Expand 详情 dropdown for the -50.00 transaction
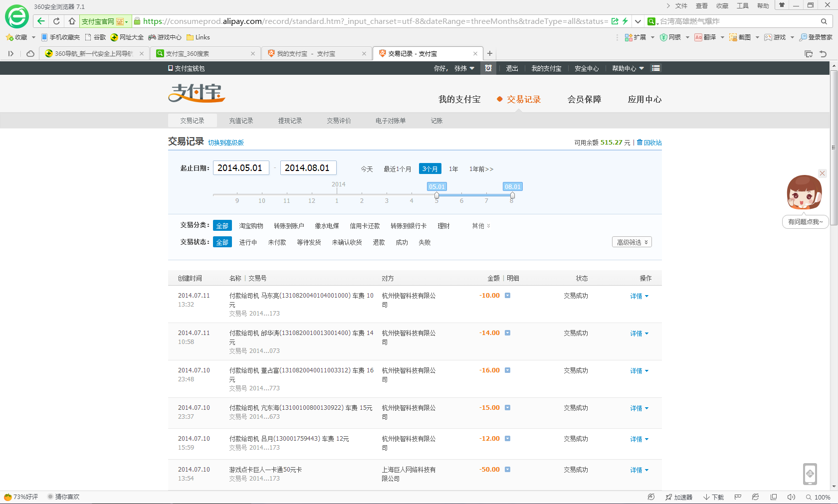 click(639, 470)
